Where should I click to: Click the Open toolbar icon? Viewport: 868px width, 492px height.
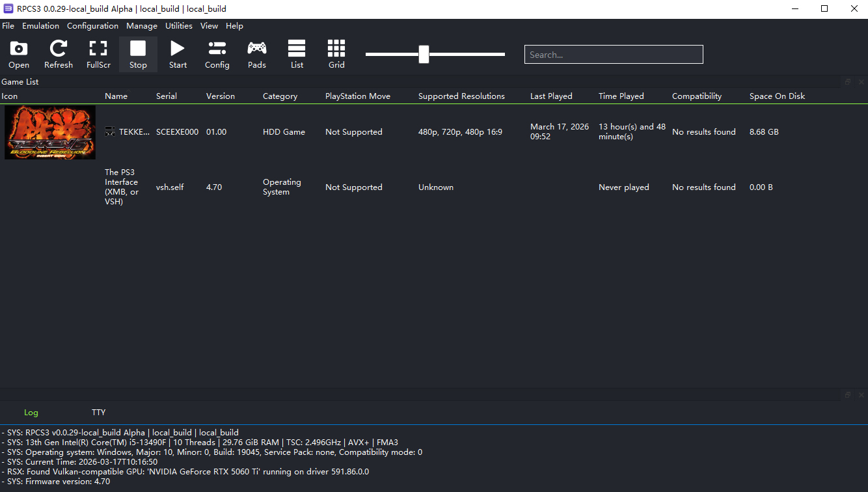(x=19, y=54)
